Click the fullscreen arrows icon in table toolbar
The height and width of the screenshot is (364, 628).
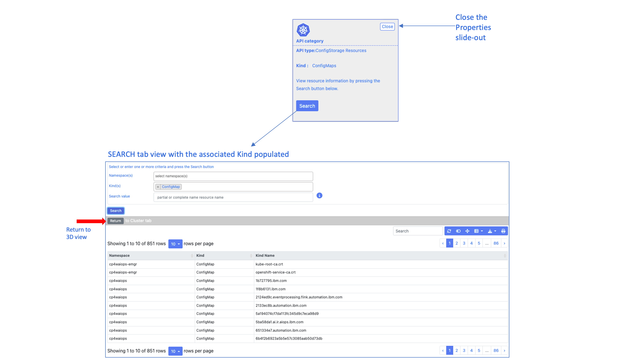pos(467,231)
